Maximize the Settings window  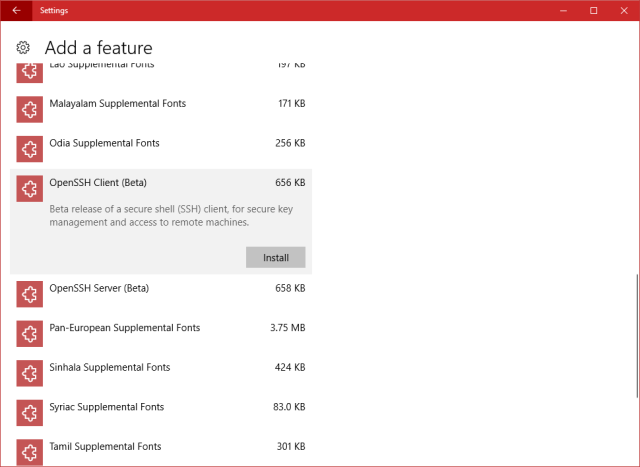click(593, 11)
